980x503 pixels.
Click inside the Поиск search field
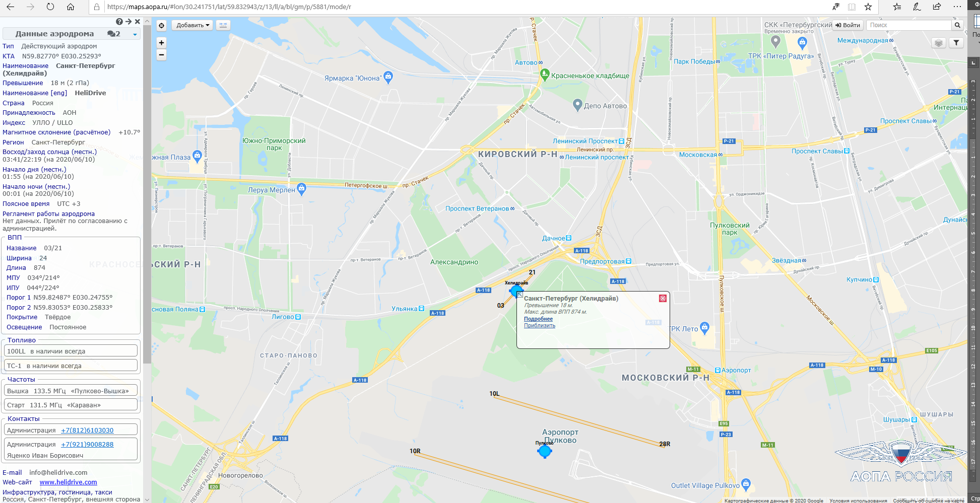[909, 25]
